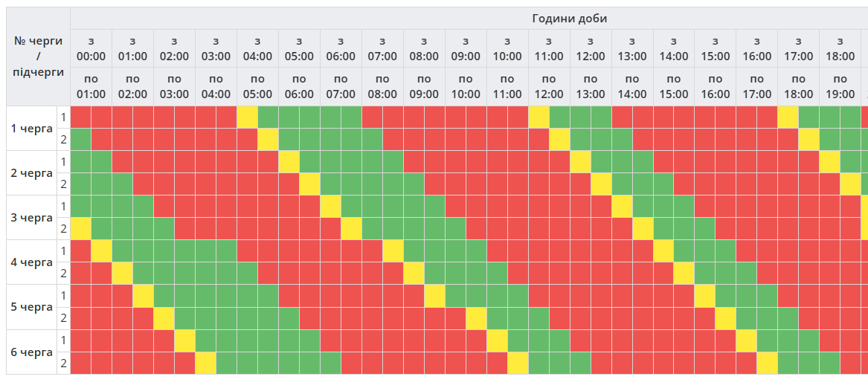Select the "4 черга" queue label

[x=32, y=262]
